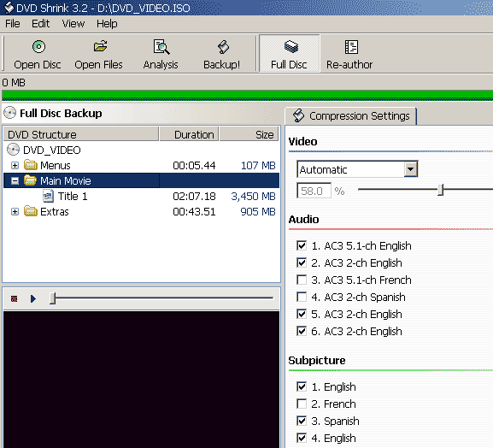Viewport: 493px width, 448px height.
Task: Run the Analysis tool
Action: [161, 54]
